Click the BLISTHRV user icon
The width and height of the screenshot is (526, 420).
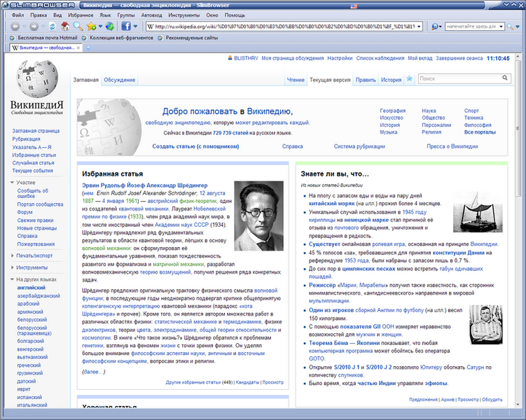pos(230,58)
